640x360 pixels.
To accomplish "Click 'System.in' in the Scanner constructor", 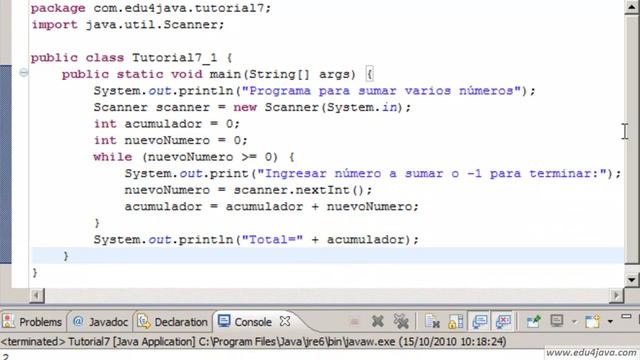I will (x=362, y=107).
